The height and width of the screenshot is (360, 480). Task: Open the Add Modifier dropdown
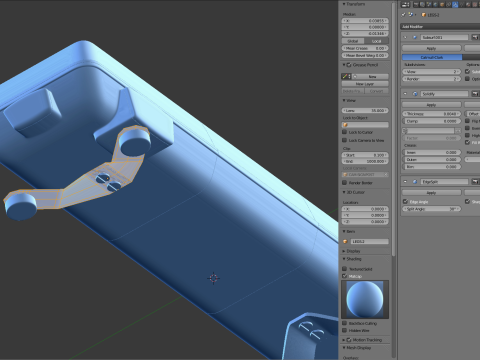tap(440, 26)
